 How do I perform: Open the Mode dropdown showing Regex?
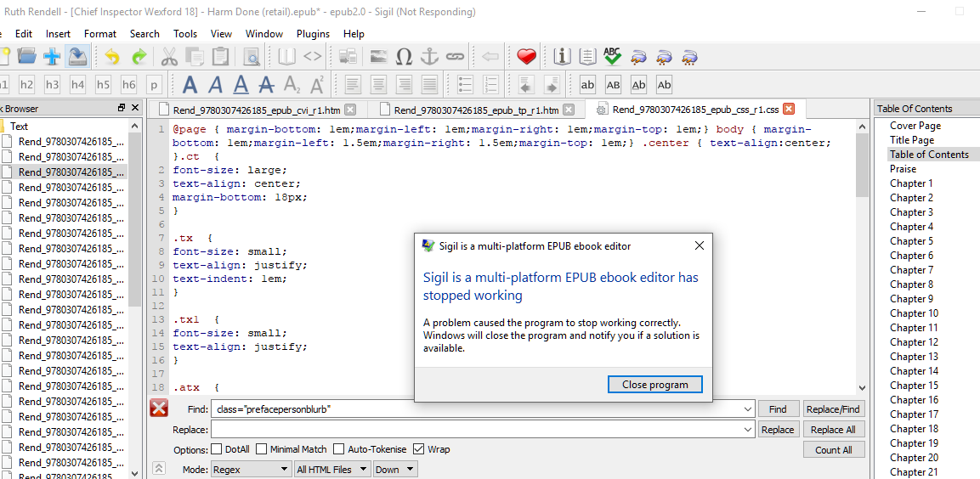pyautogui.click(x=252, y=470)
